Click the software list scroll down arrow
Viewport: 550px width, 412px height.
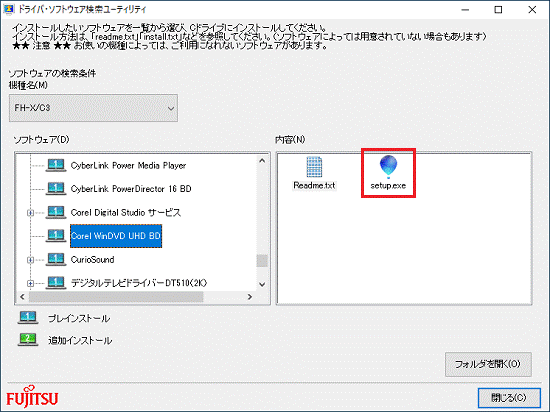pyautogui.click(x=262, y=284)
